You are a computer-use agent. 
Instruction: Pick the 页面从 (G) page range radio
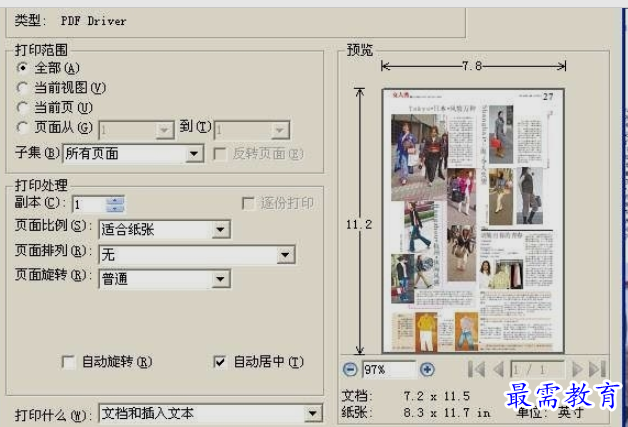[22, 127]
